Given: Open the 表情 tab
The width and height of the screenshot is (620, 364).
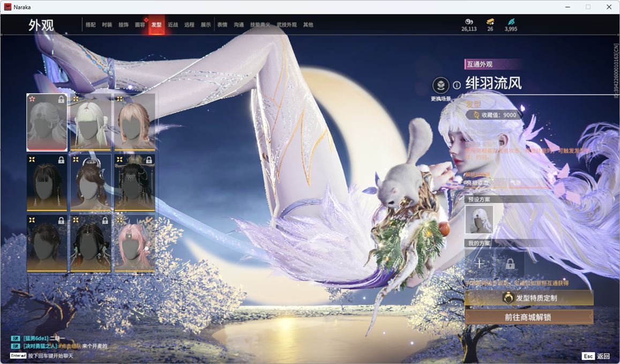Looking at the screenshot, I should [x=222, y=25].
